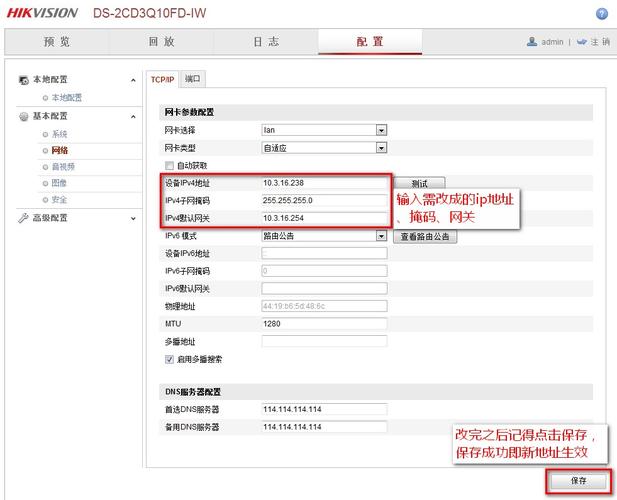Uncheck the 启用多播搜索 checkbox
The height and width of the screenshot is (500, 617).
(169, 359)
